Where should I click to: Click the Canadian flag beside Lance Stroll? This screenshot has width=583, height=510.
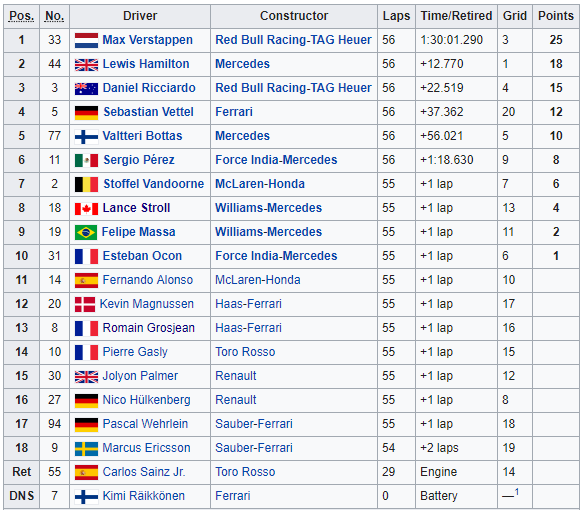point(86,208)
